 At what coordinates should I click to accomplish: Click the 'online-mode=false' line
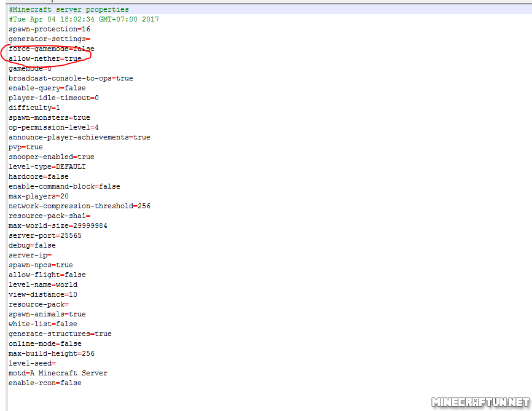point(45,344)
